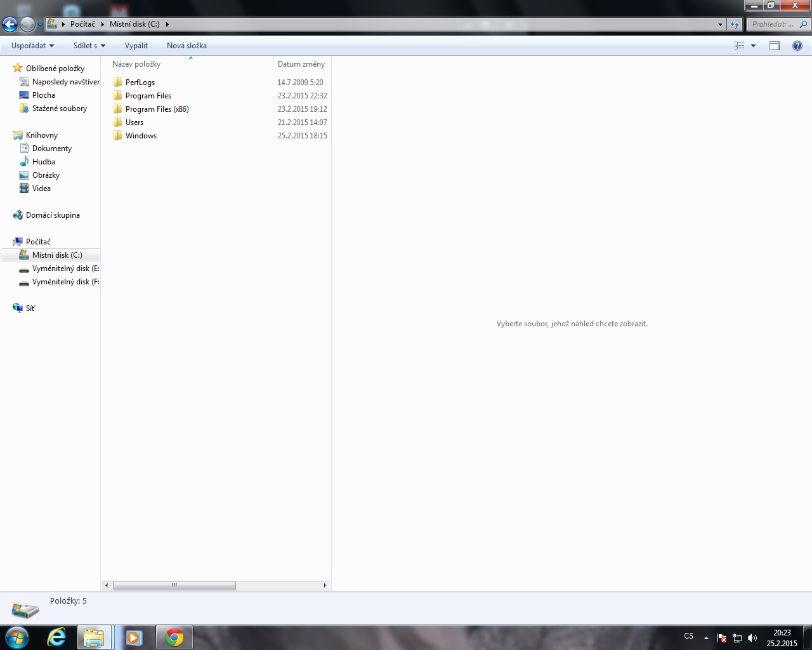Open the recent pages history arrow
The height and width of the screenshot is (650, 812).
point(40,25)
